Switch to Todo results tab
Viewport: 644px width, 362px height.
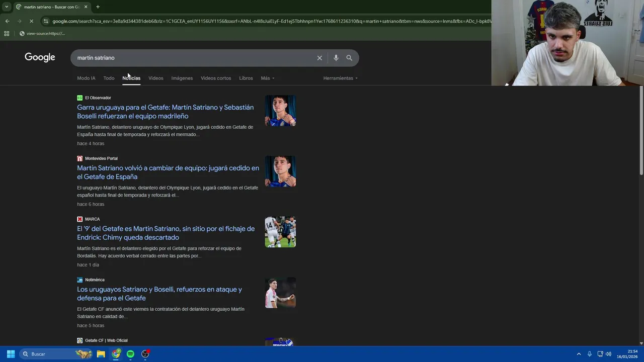(x=109, y=78)
